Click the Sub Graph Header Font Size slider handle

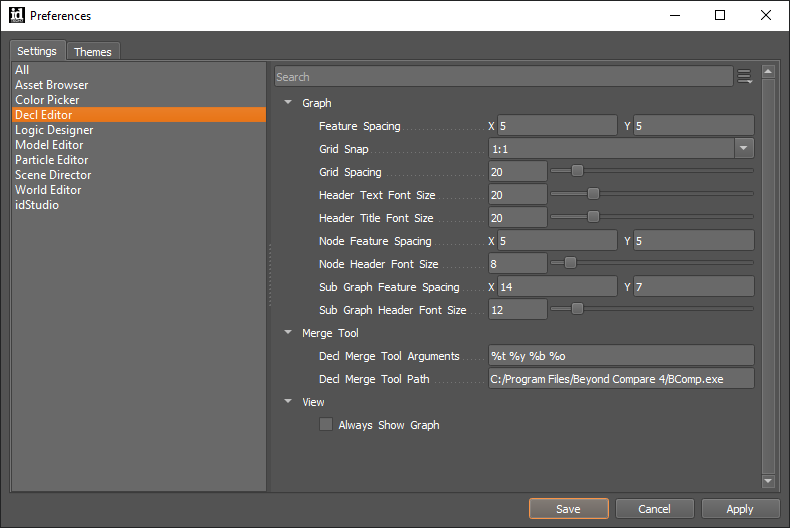577,308
